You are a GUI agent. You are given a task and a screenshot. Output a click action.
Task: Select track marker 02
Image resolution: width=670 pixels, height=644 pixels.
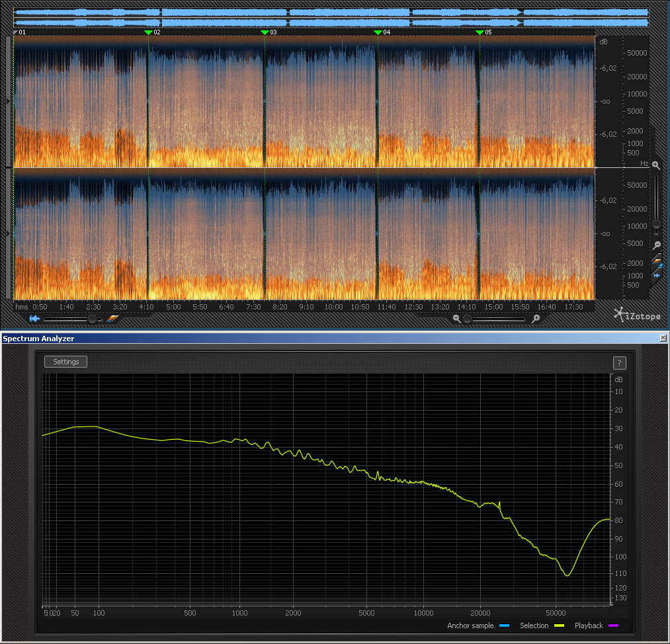click(x=148, y=32)
